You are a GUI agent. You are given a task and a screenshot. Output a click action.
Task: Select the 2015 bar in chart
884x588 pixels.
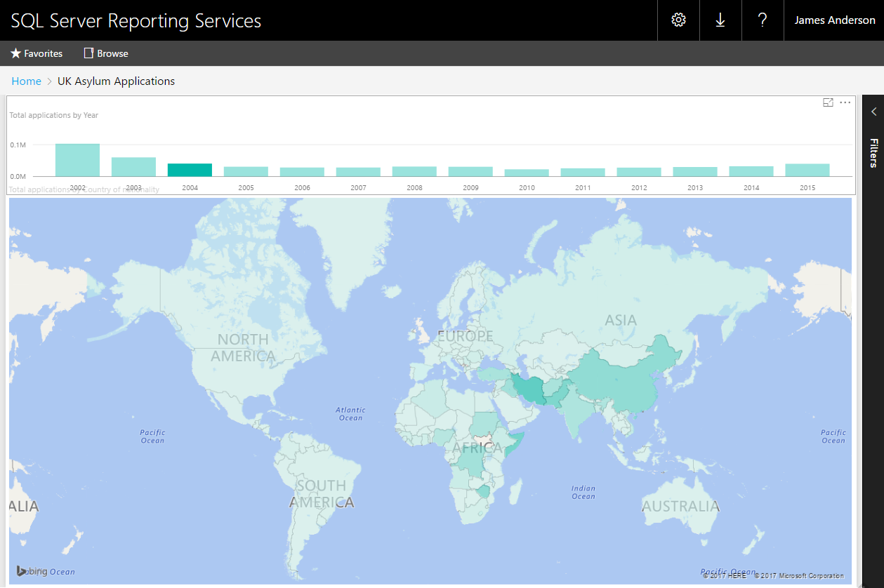click(x=807, y=170)
